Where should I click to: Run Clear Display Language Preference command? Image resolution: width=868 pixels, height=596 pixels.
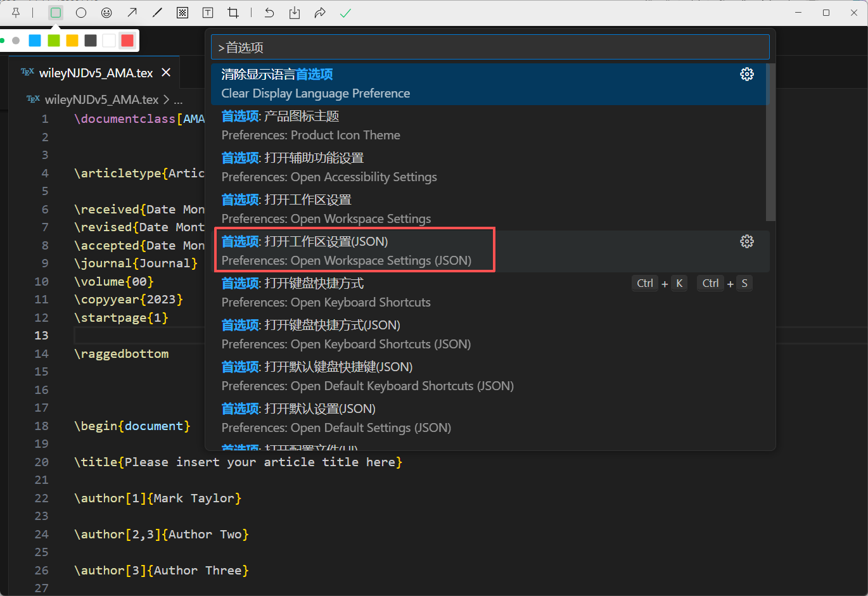(489, 84)
